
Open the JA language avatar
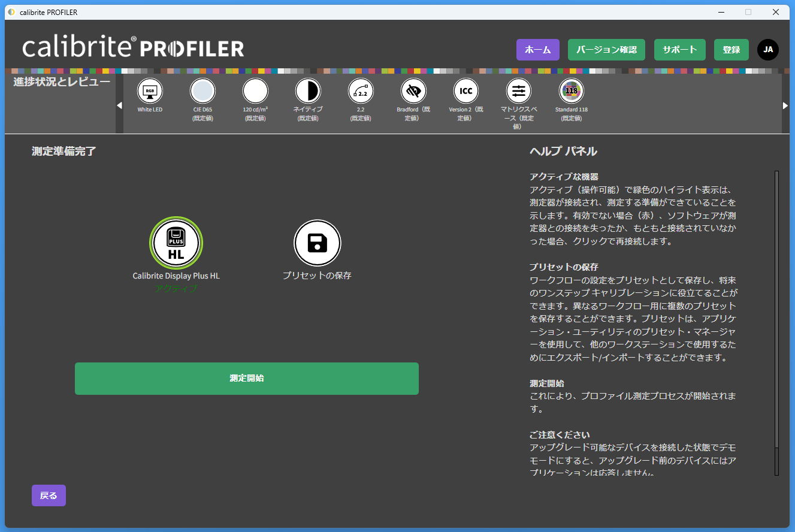click(x=768, y=50)
